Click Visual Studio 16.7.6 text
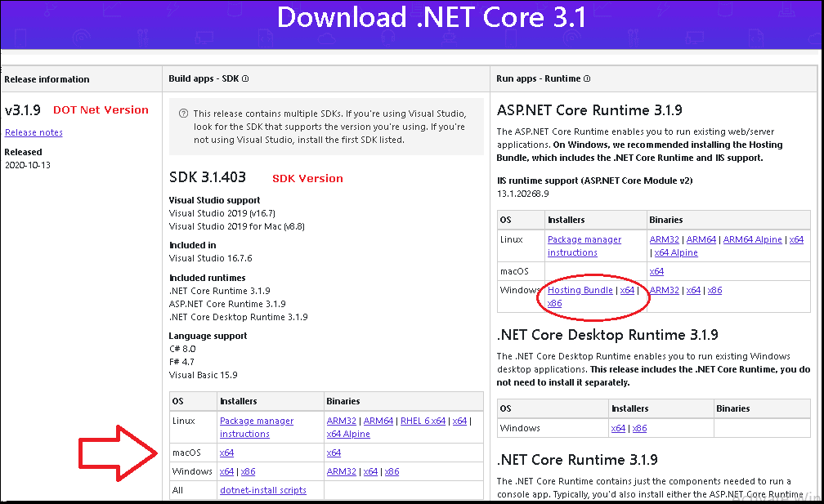The height and width of the screenshot is (504, 824). tap(211, 258)
